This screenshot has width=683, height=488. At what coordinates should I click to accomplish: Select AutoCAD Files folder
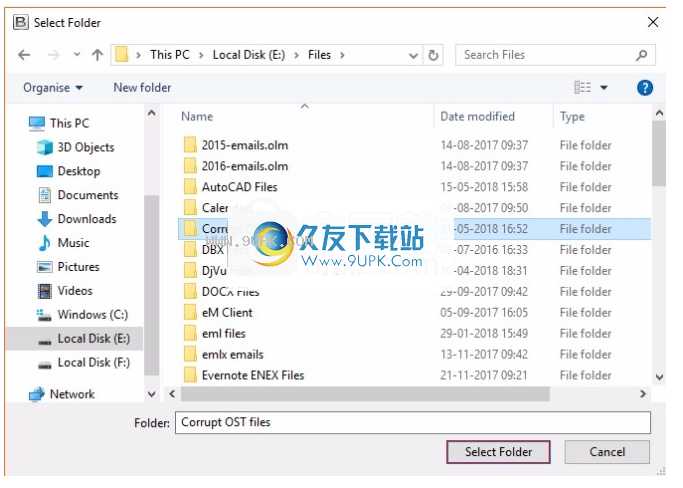click(239, 187)
